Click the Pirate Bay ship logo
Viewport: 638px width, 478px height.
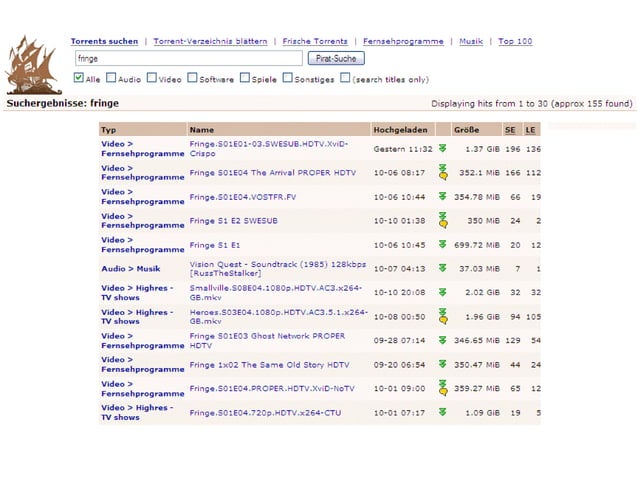click(x=33, y=65)
